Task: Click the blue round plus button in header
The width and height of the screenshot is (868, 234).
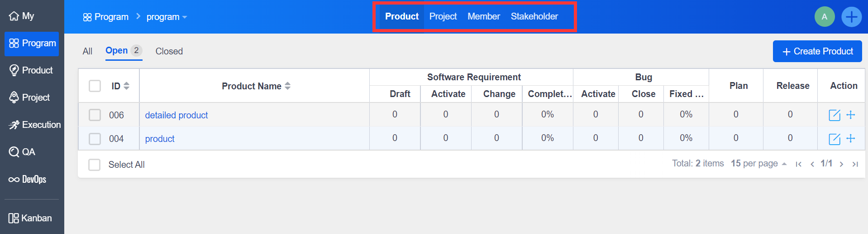Action: point(851,17)
